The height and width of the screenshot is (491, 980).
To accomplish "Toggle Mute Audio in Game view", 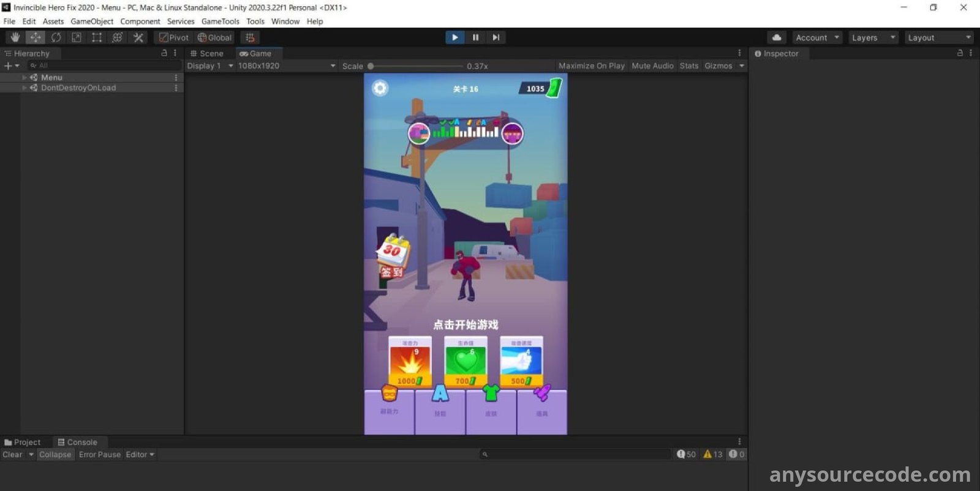I will [x=652, y=66].
